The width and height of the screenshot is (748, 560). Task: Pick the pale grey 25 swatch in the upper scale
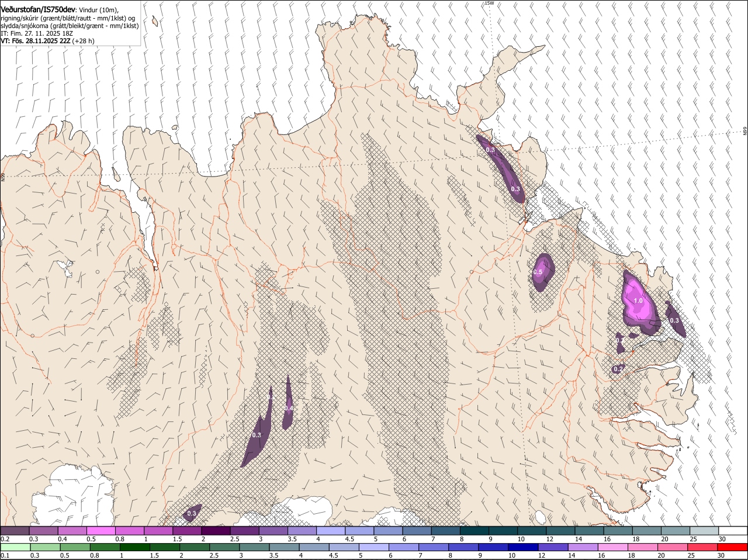pos(704,531)
